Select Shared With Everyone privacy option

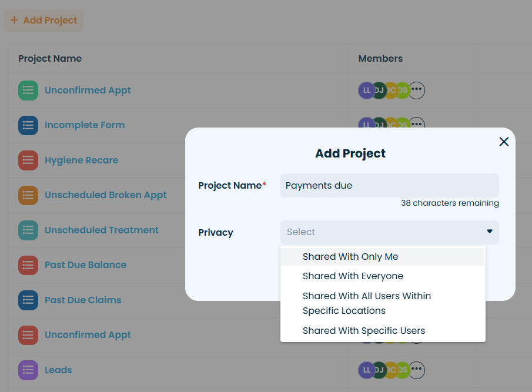(353, 276)
